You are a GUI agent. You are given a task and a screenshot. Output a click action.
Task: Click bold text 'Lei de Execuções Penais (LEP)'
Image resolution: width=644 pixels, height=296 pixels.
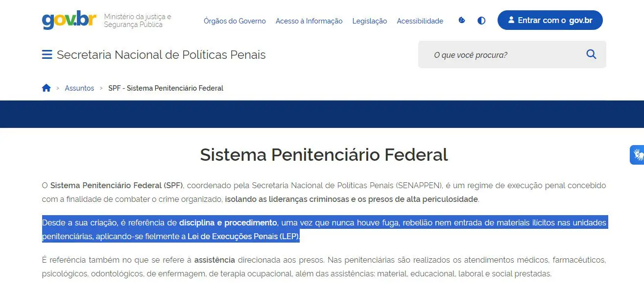243,237
